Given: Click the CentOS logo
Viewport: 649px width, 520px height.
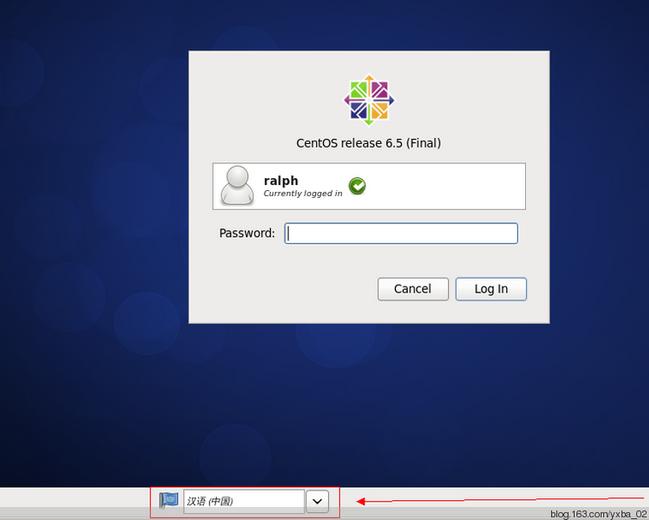Looking at the screenshot, I should pos(369,100).
